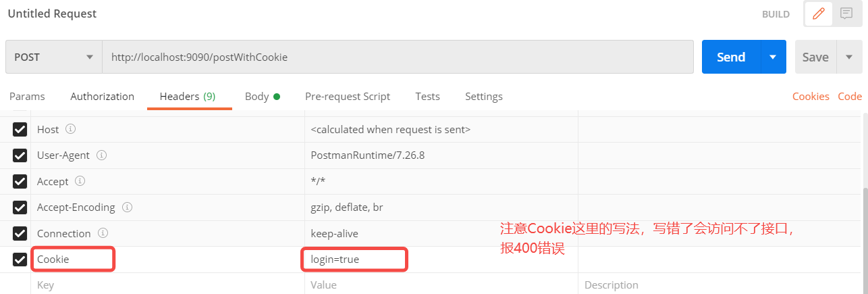Click info icon beside Host header
This screenshot has width=868, height=294.
click(70, 129)
